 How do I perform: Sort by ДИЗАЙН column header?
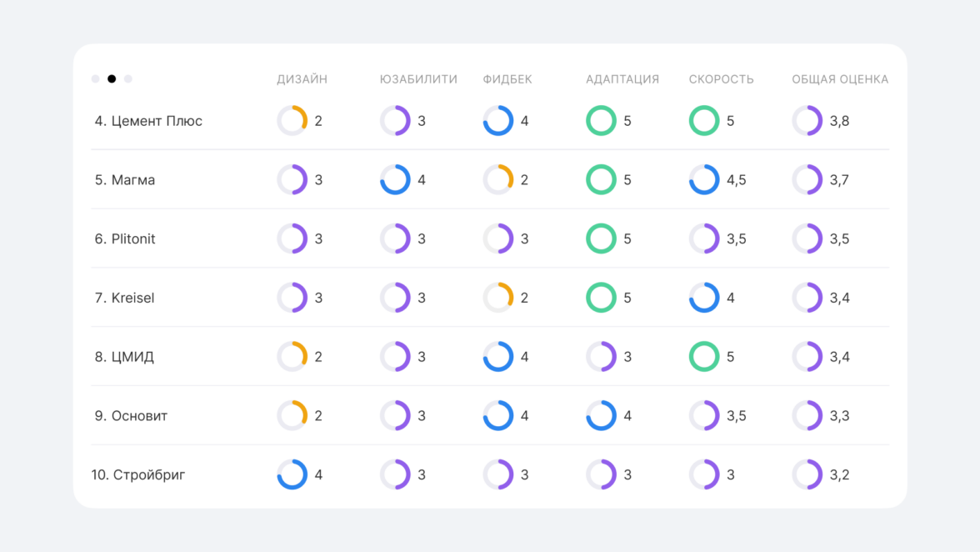(302, 80)
